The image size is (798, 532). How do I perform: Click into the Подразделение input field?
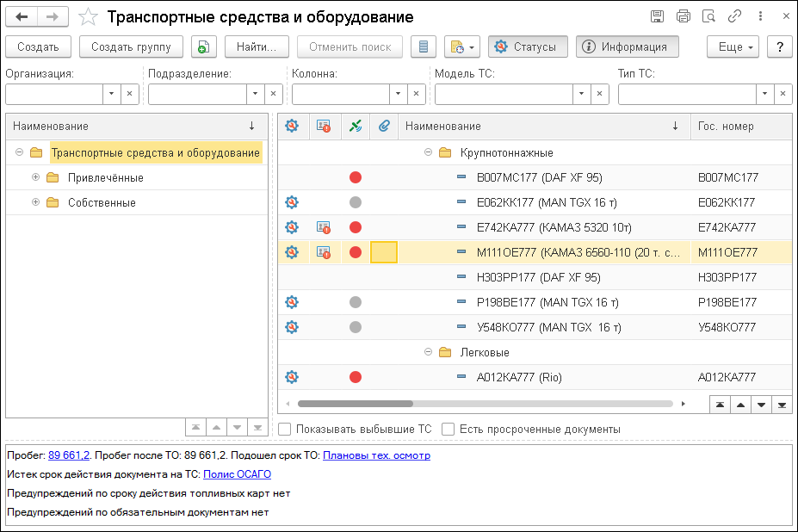197,94
